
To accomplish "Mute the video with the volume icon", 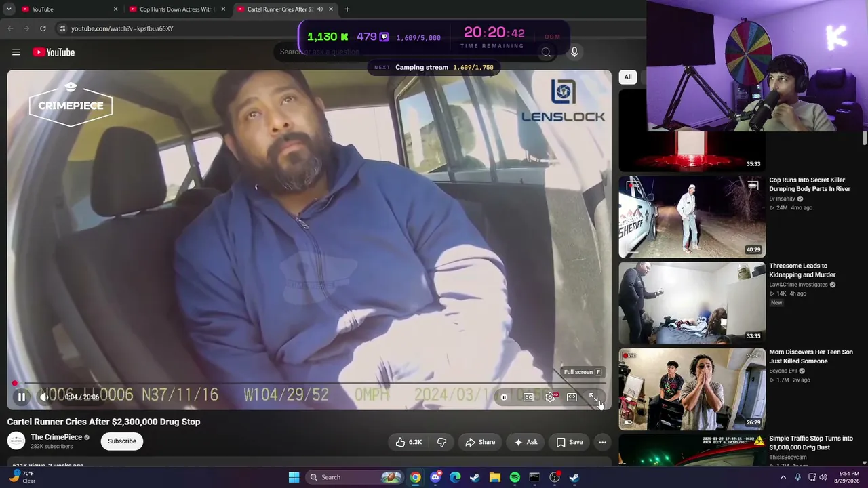I will tap(45, 397).
